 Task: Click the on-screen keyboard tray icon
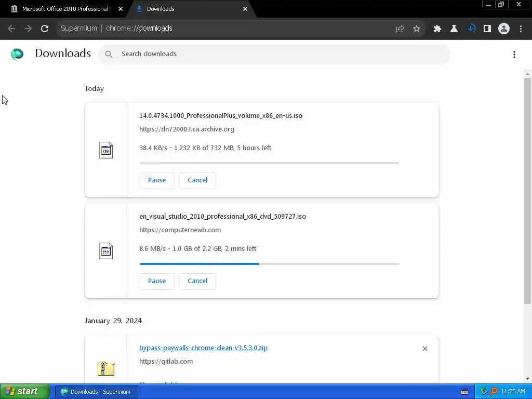(x=464, y=392)
